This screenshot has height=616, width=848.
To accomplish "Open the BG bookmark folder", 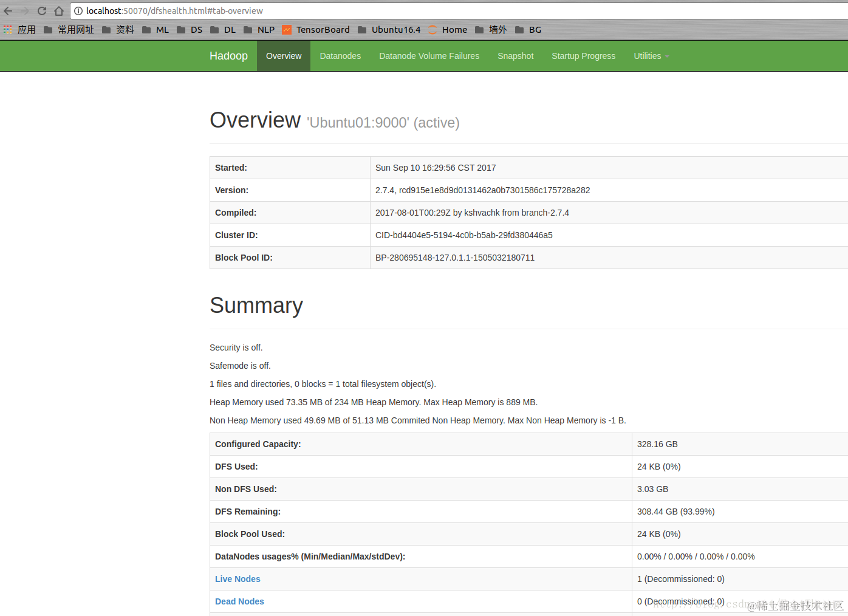I will 528,30.
